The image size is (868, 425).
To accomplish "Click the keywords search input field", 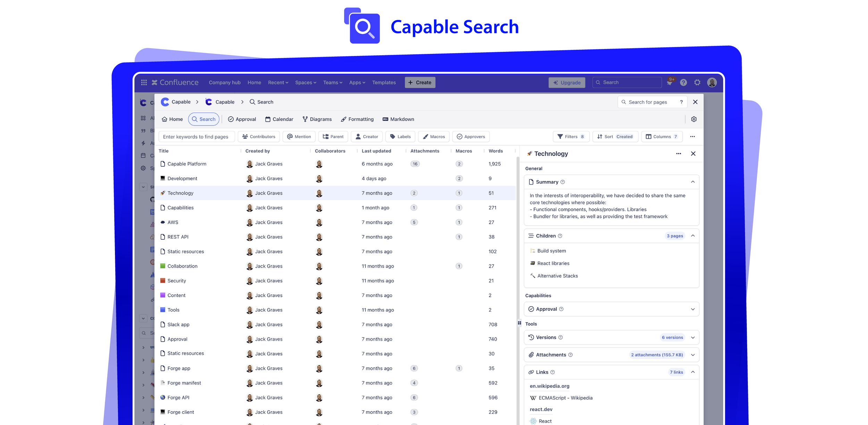I will click(197, 137).
